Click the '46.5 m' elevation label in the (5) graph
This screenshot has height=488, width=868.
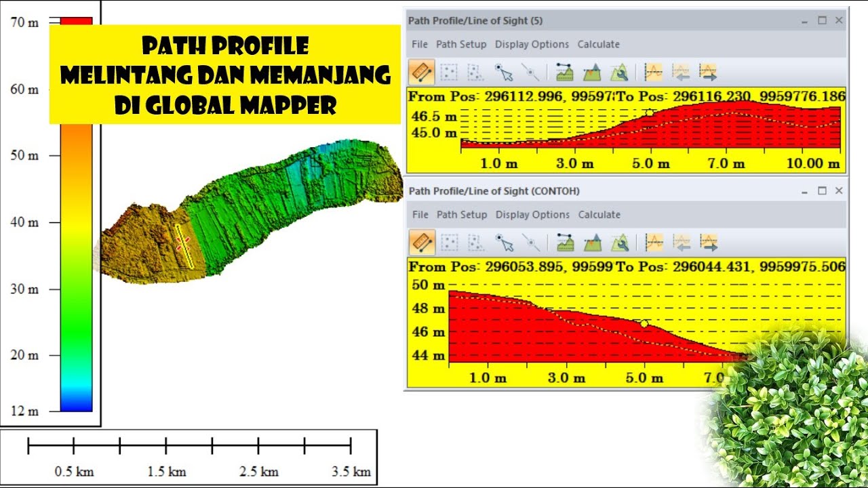[435, 117]
